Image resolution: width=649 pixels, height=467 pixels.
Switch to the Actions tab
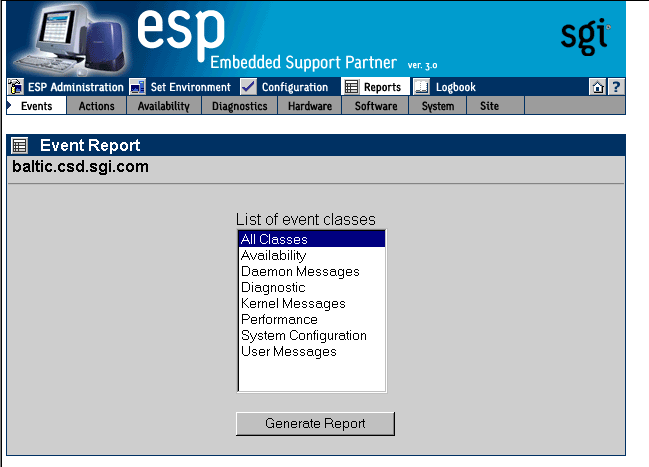pyautogui.click(x=96, y=106)
